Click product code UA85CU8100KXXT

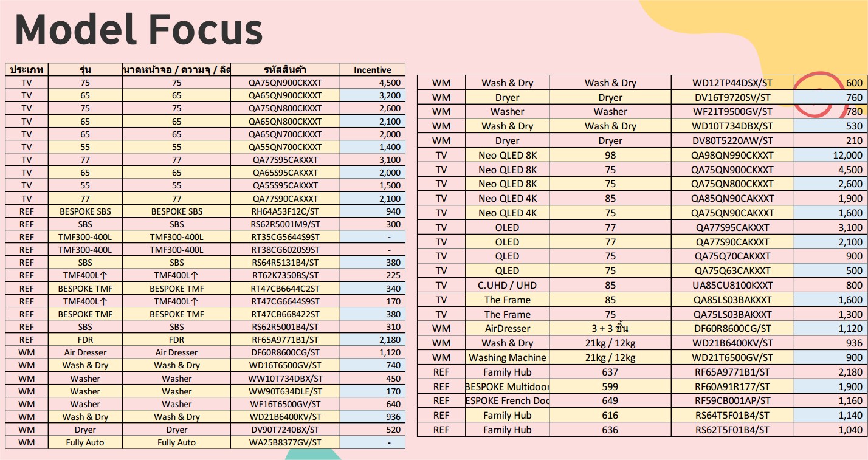click(732, 285)
